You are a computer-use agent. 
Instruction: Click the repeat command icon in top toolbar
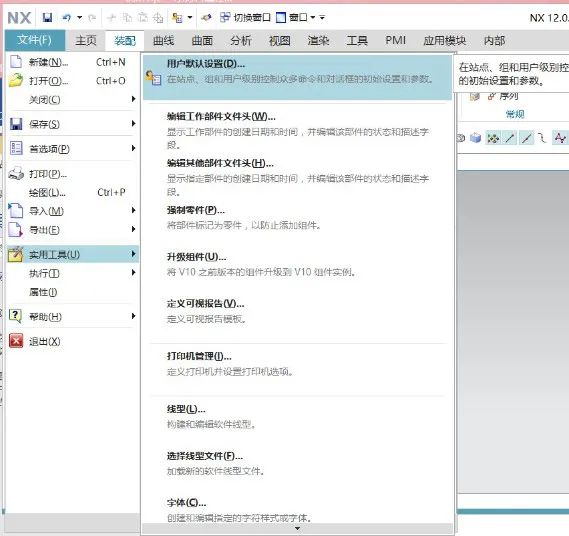pos(206,17)
